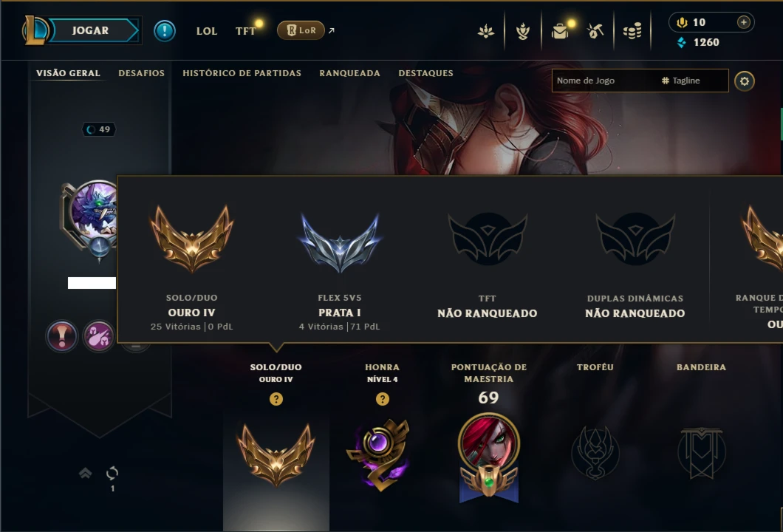Click the Solo/Duo question mark help
Image resolution: width=783 pixels, height=532 pixels.
pos(276,398)
